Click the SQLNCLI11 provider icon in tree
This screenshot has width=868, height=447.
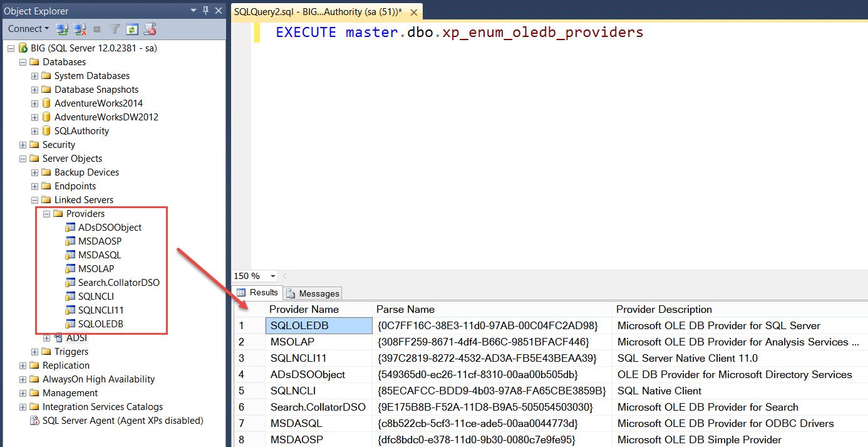70,310
